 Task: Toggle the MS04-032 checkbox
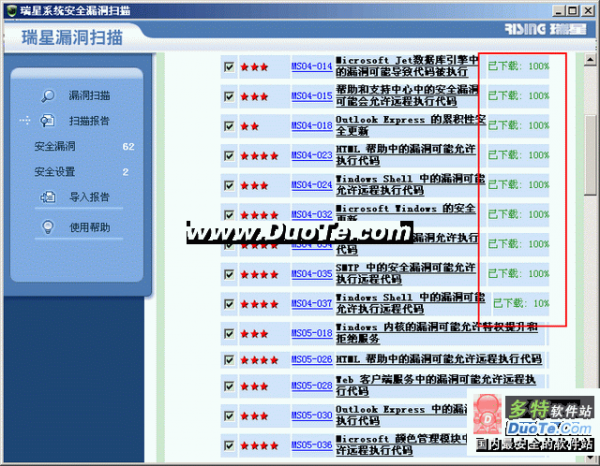229,215
